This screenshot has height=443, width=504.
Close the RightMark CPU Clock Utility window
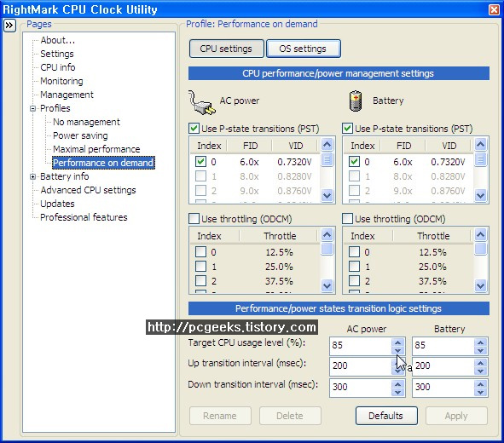[x=494, y=9]
